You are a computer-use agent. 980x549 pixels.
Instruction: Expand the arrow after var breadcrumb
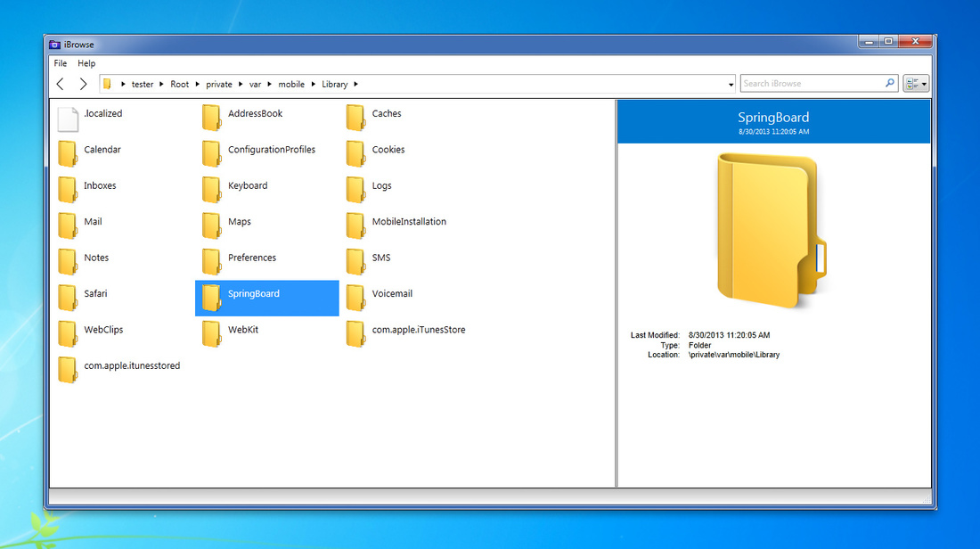click(x=269, y=85)
